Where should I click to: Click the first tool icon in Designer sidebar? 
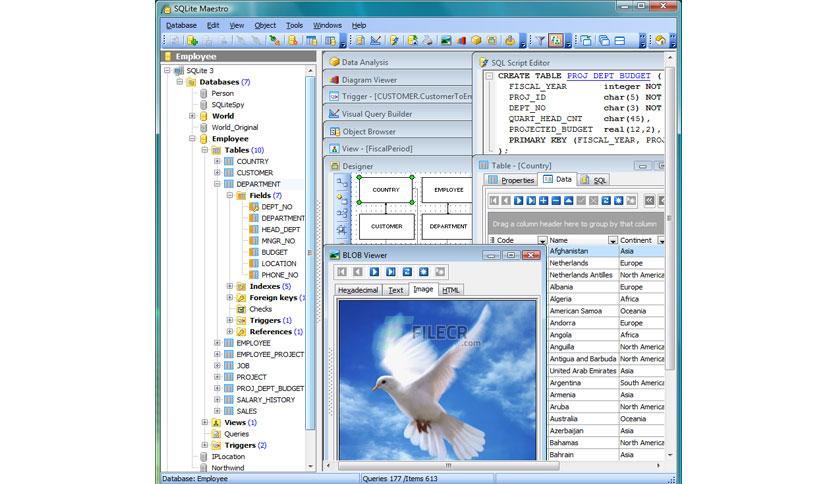[342, 183]
